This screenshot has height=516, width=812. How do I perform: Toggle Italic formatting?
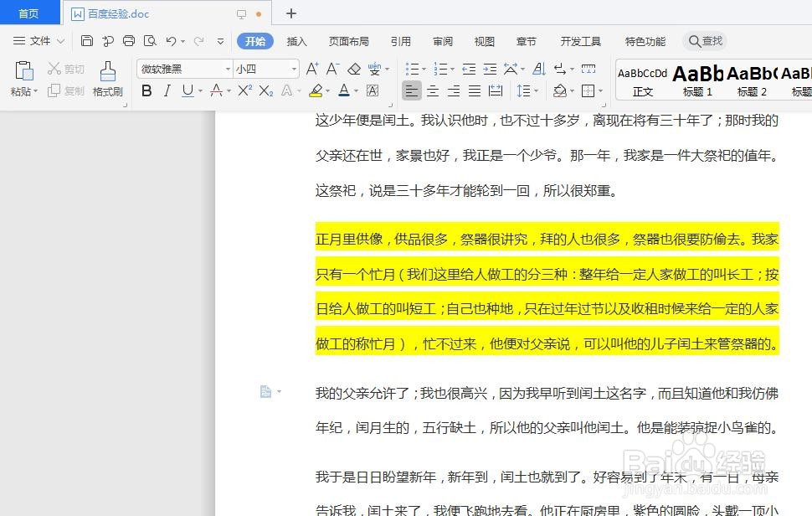pos(167,90)
